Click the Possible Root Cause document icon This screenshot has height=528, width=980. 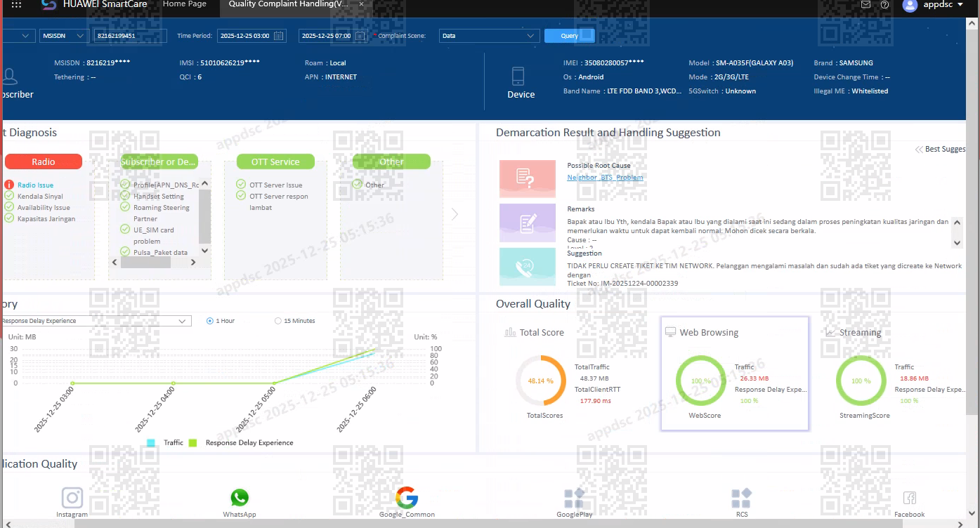pos(527,178)
